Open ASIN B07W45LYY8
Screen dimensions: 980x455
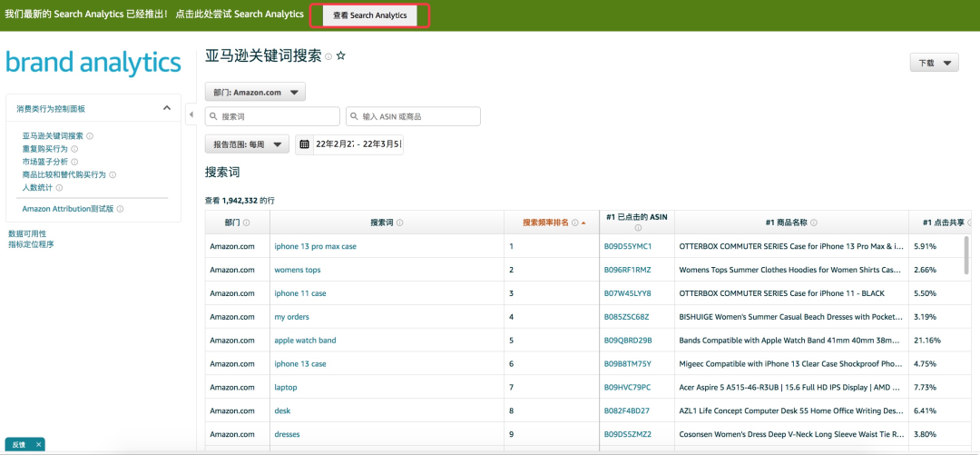pos(628,293)
